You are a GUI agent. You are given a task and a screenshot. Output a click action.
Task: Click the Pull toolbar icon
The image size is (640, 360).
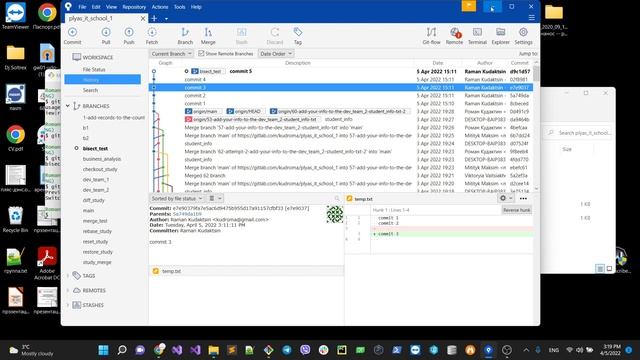[x=106, y=36]
